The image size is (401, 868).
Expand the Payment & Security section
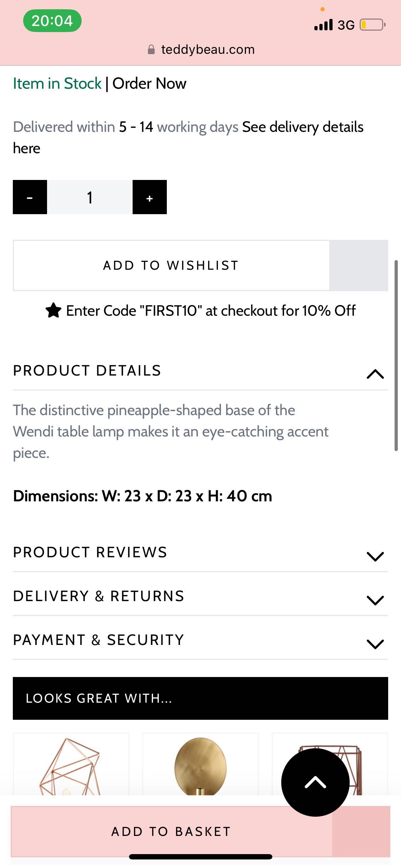pos(200,641)
